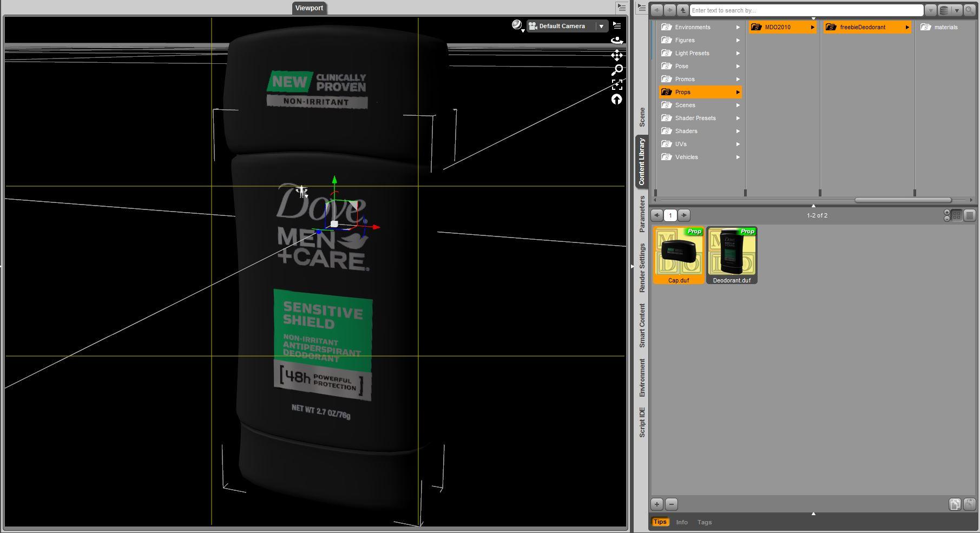
Task: Open the database options dropdown arrow
Action: pyautogui.click(x=957, y=10)
